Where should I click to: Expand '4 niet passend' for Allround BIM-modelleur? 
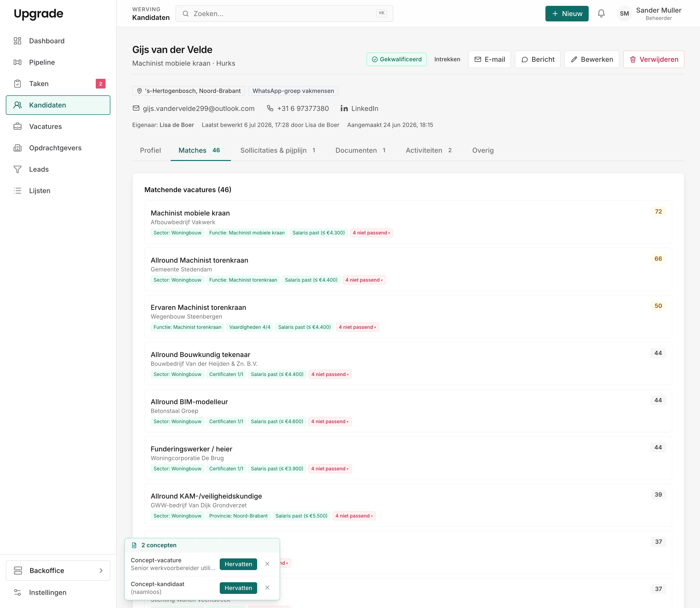click(330, 421)
